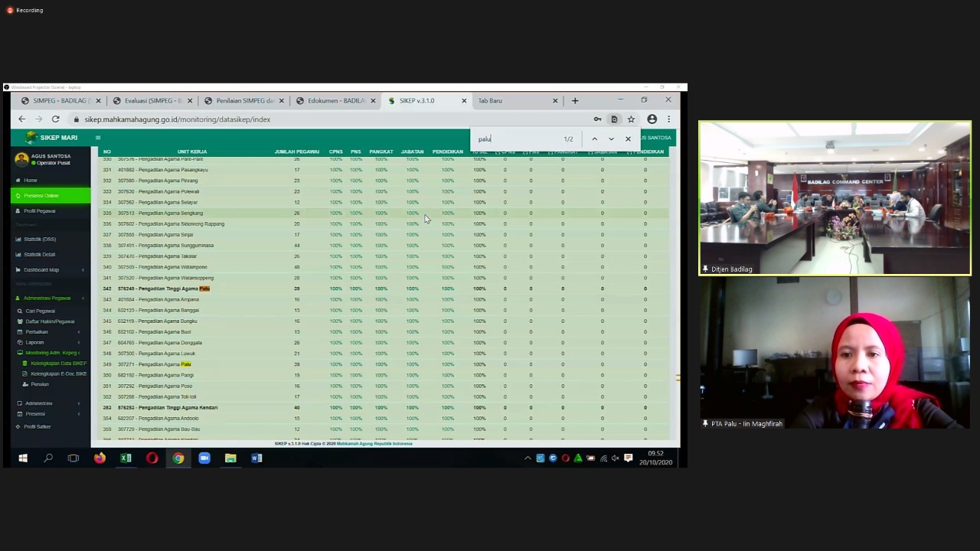Image resolution: width=980 pixels, height=551 pixels.
Task: Open Kelengkapan E-Doc SIKEP in the sidebar
Action: pos(58,373)
